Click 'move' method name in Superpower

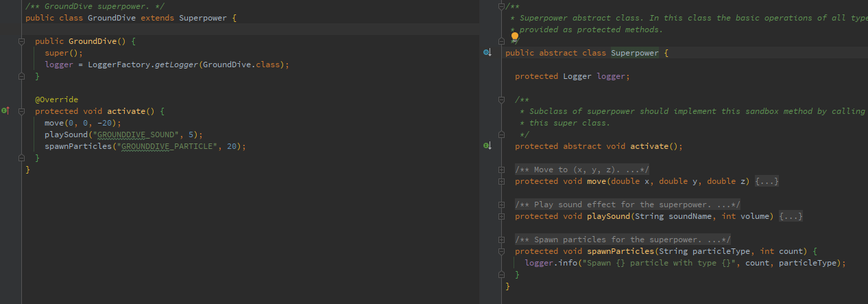tap(597, 181)
